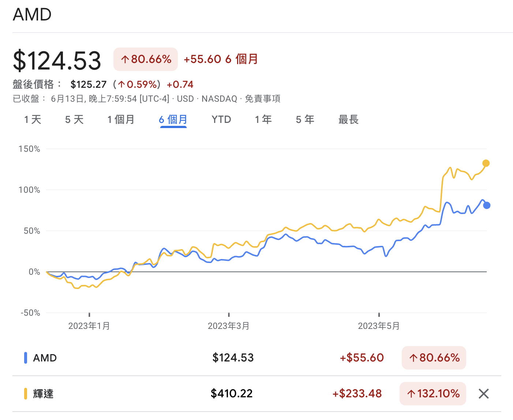Open the YTD chart range
Viewport: 513px width, 420px height.
coord(221,120)
